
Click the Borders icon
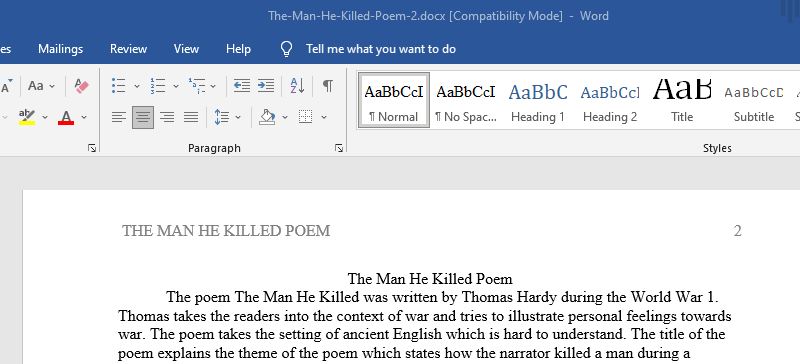(306, 117)
